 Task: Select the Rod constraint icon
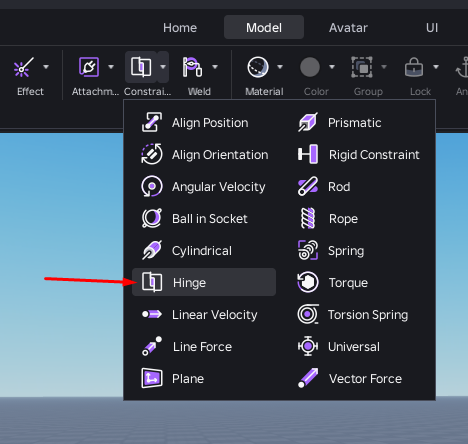click(308, 186)
